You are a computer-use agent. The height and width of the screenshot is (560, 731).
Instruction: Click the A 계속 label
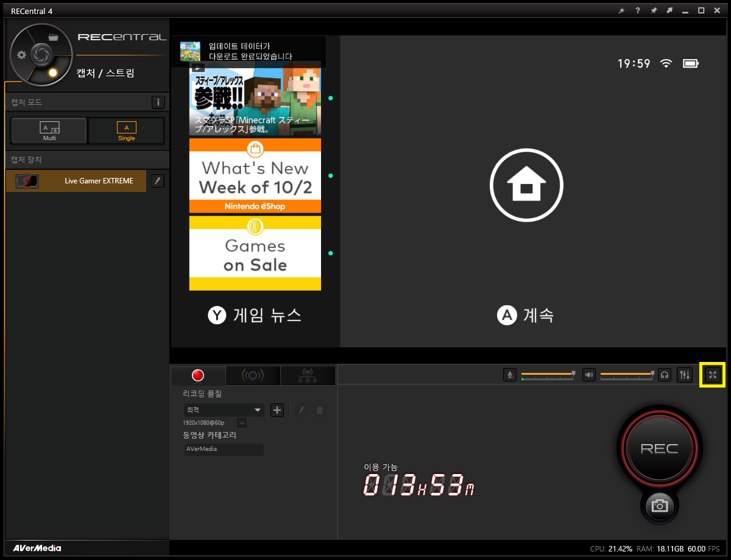[526, 315]
